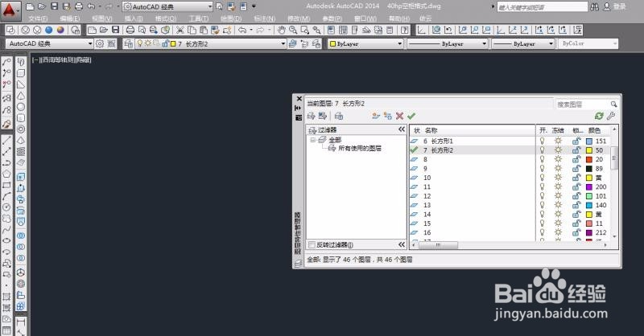Open the 编辑(E) menu

pos(69,18)
